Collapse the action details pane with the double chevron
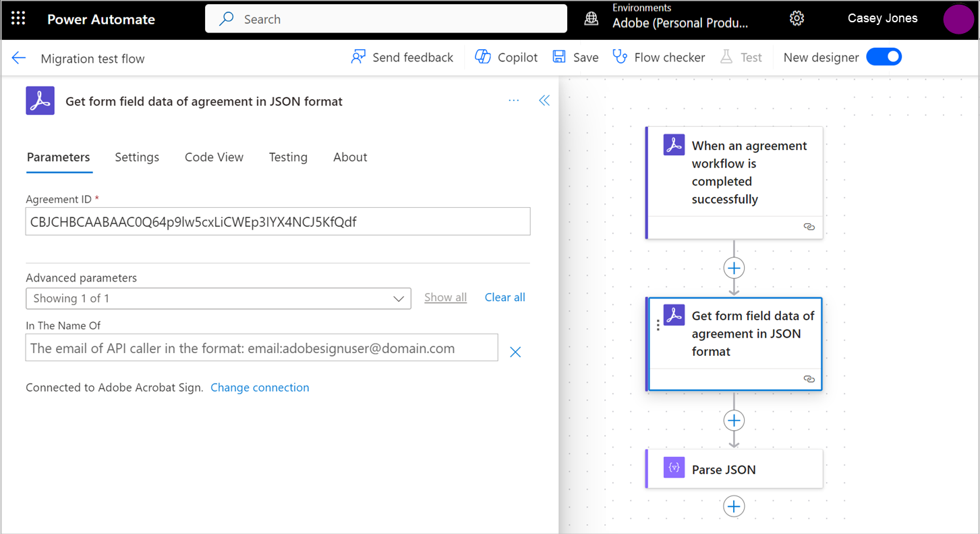The image size is (980, 534). 544,100
